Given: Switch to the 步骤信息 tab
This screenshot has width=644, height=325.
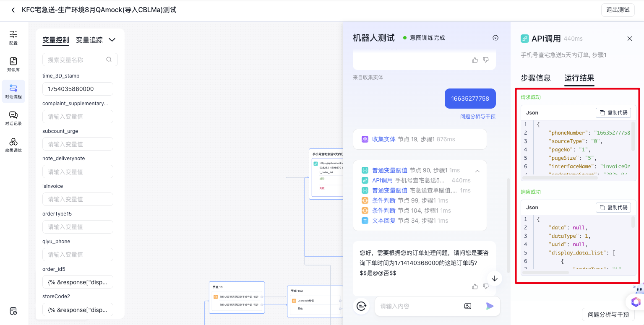Looking at the screenshot, I should click(x=536, y=78).
